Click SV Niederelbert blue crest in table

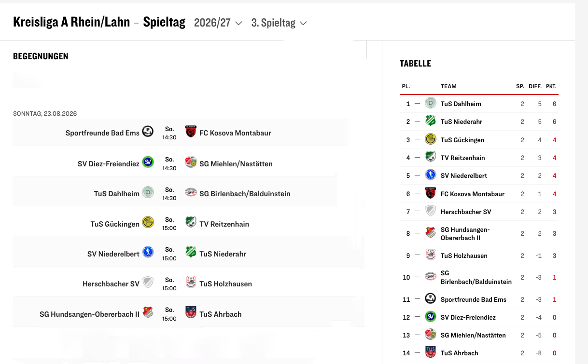(x=431, y=175)
